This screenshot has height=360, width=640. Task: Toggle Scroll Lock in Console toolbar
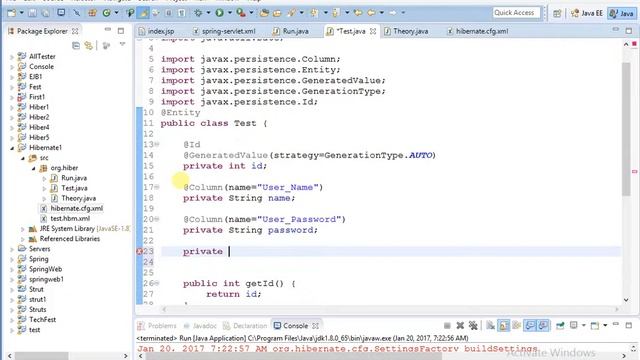click(x=504, y=326)
